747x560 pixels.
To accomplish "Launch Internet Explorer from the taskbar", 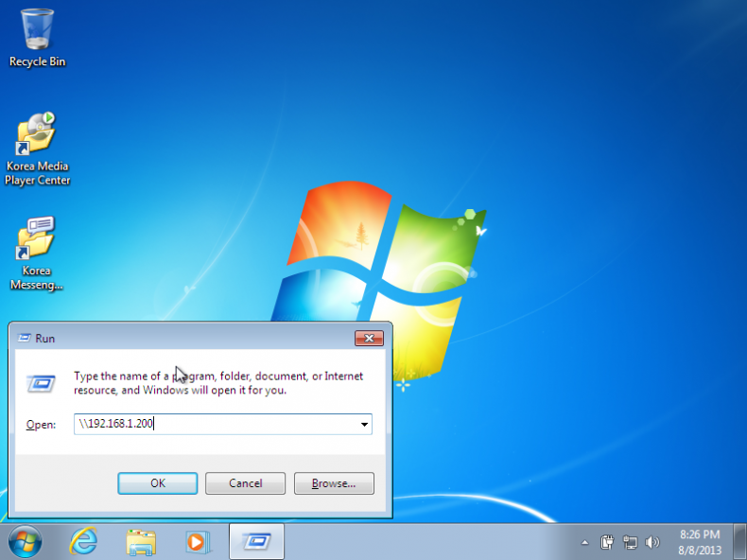I will (83, 542).
